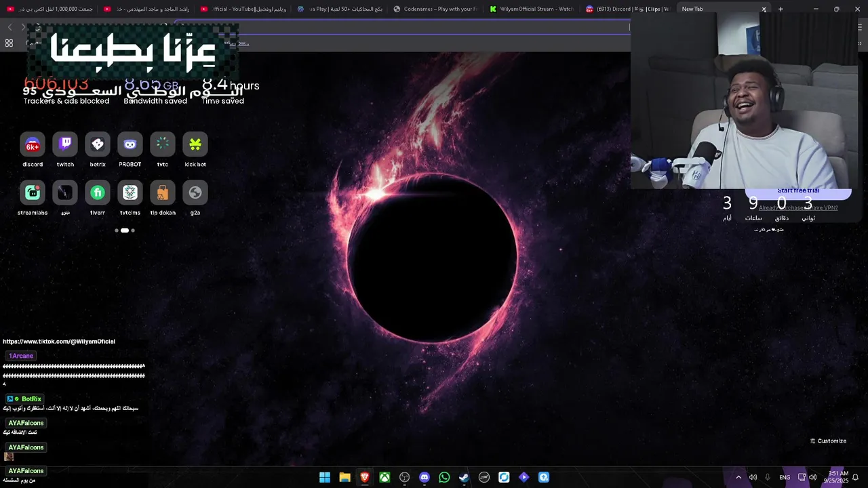The image size is (868, 488).
Task: Select the active page indicator pill
Action: [125, 230]
